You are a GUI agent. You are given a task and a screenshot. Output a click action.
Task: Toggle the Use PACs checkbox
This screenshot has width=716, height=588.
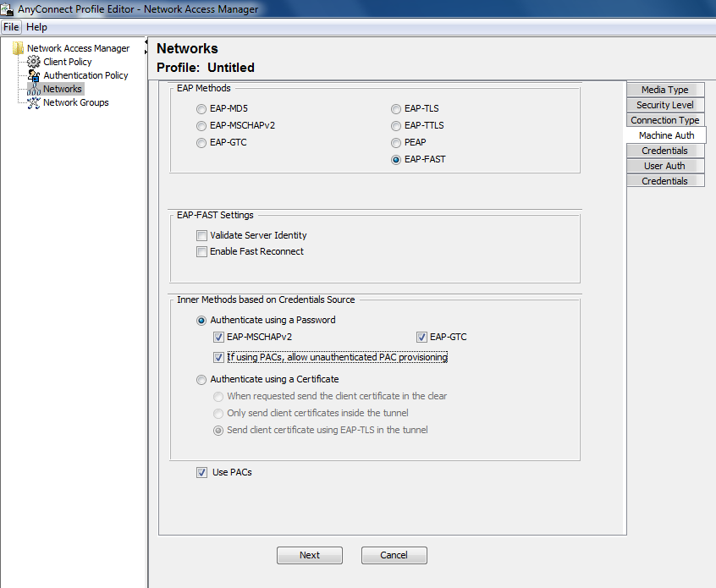(x=201, y=472)
